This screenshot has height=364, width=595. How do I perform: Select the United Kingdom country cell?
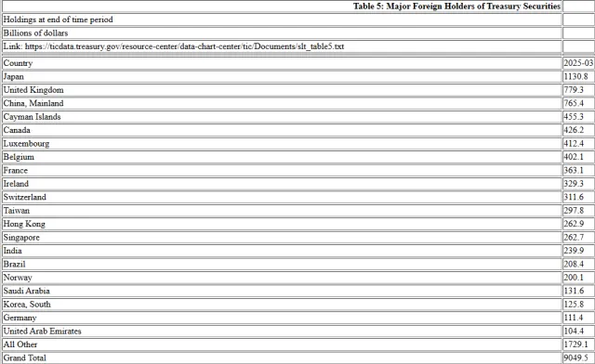point(282,90)
